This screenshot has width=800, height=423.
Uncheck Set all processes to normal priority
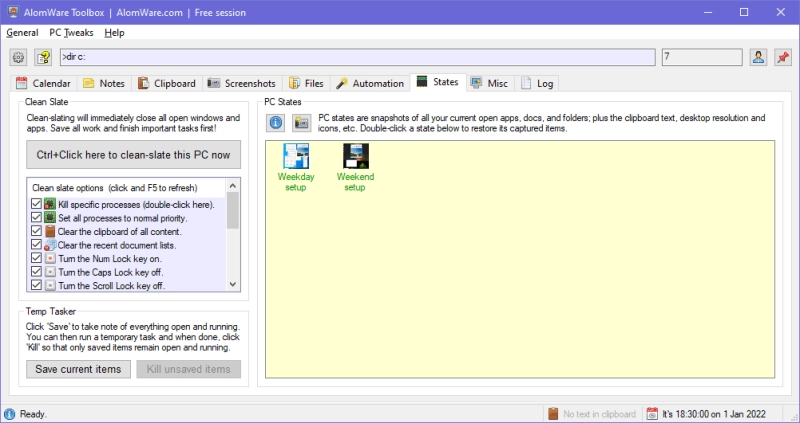point(36,218)
